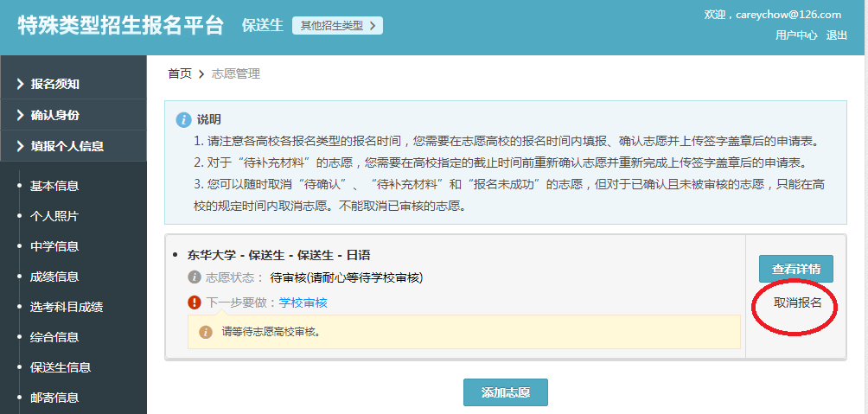Click the info icon in the yellow notice box

(206, 332)
